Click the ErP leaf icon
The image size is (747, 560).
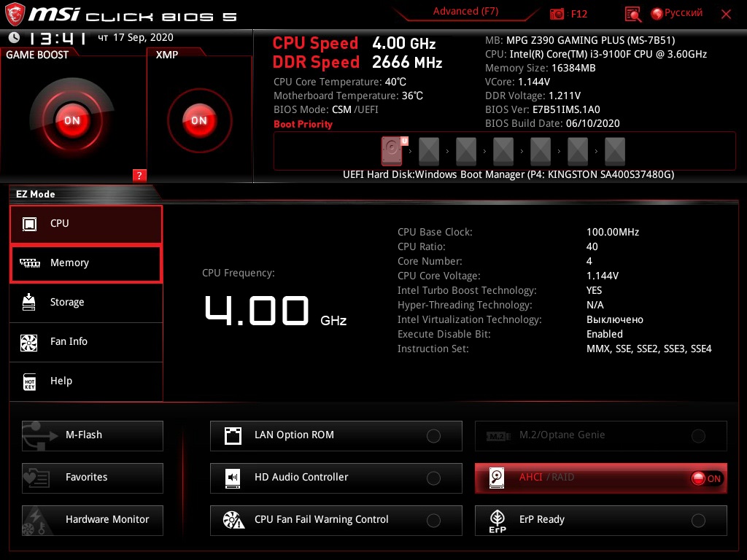point(498,521)
